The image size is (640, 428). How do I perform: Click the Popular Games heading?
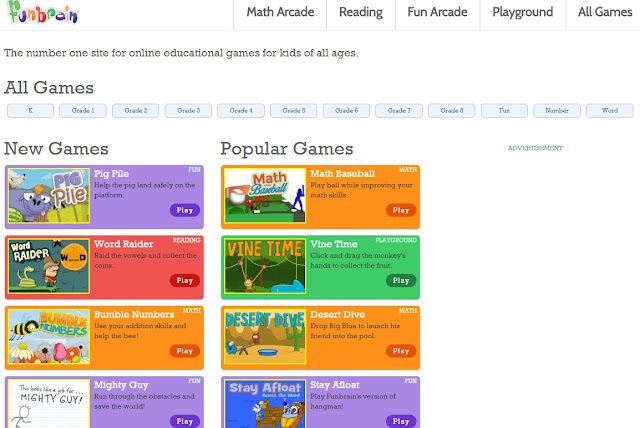coord(287,149)
